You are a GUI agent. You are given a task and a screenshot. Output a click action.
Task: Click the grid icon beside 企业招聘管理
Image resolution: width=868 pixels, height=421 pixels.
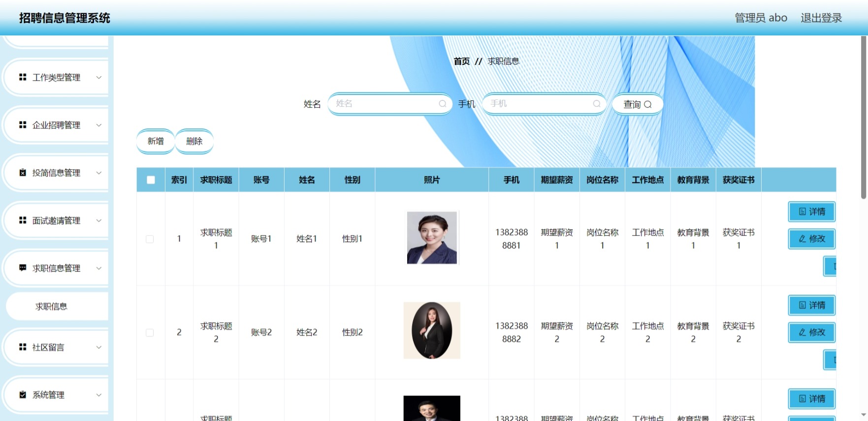tap(23, 125)
